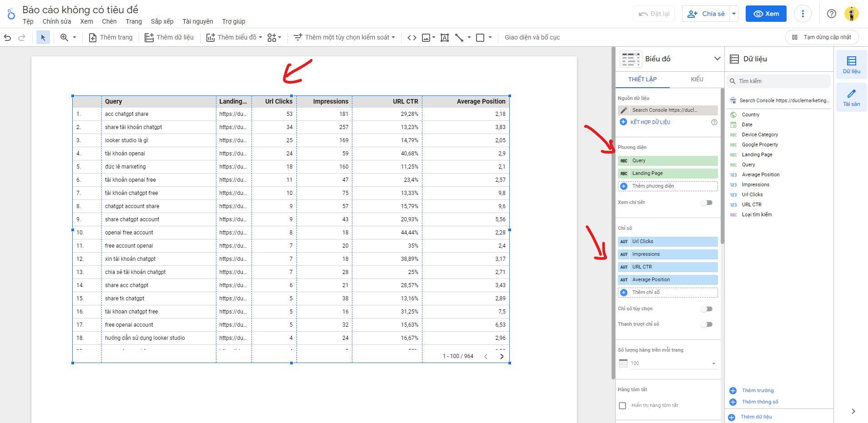Click the blend data help icon
Viewport: 868px width, 423px height.
[x=714, y=122]
